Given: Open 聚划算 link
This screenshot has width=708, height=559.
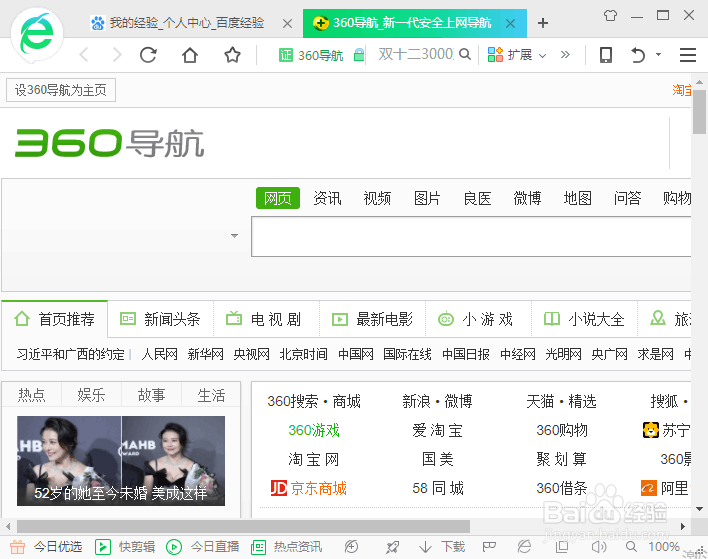Looking at the screenshot, I should (562, 459).
